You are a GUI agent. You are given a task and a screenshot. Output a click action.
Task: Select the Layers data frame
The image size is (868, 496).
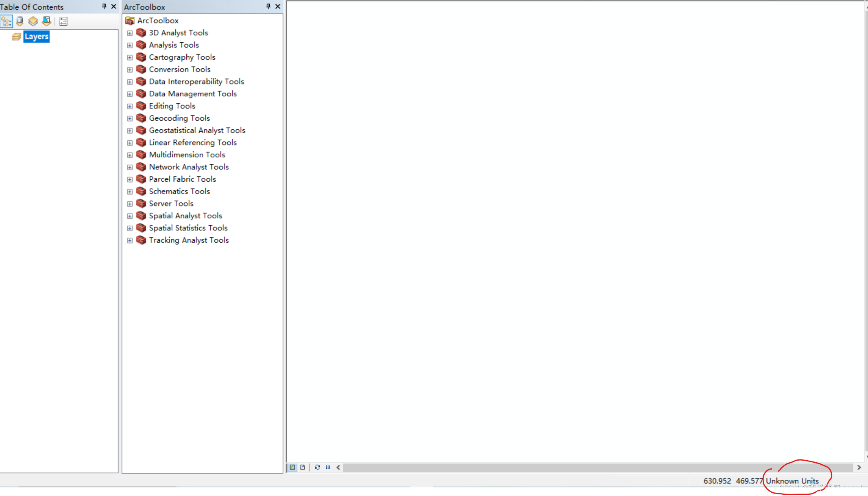pos(36,37)
